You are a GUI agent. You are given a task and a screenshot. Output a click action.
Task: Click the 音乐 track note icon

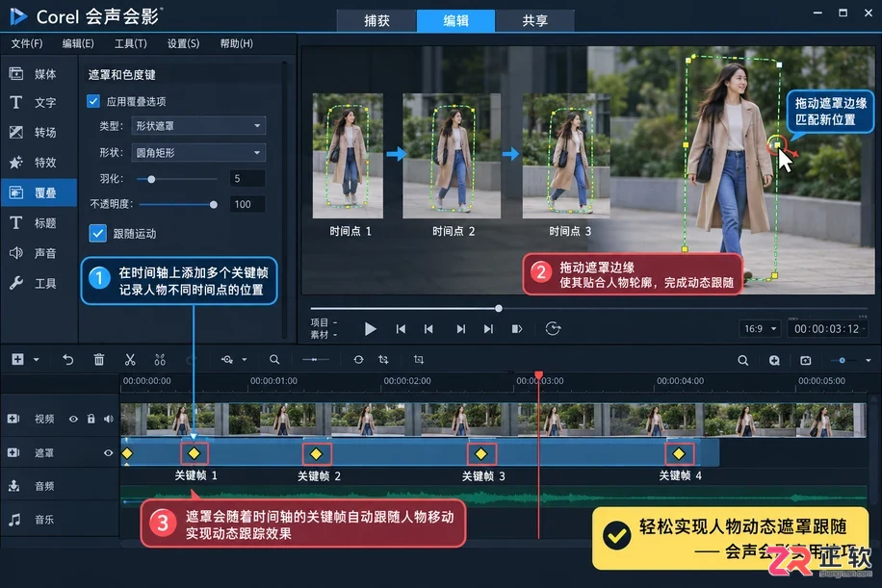(14, 520)
